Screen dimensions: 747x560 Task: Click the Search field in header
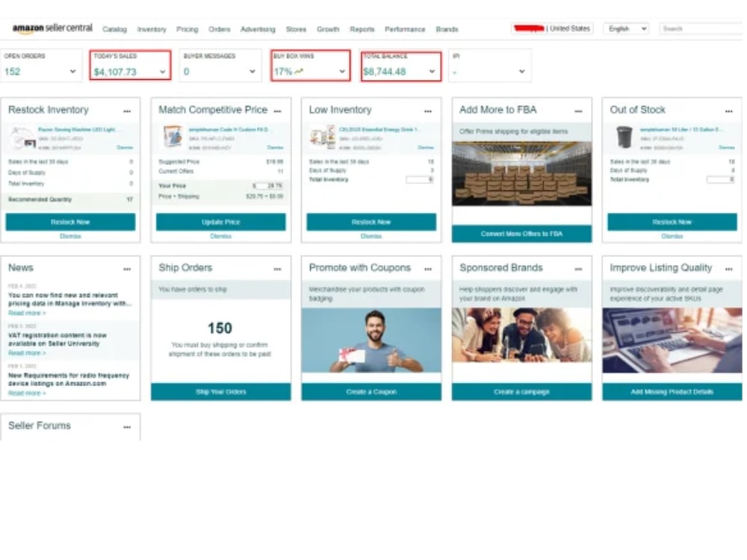[701, 28]
